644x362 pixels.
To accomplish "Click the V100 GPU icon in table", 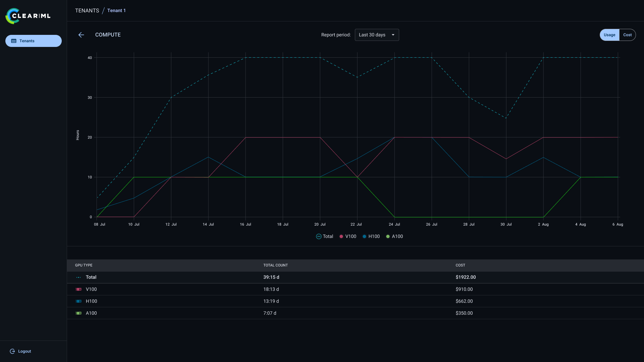I will tap(78, 289).
